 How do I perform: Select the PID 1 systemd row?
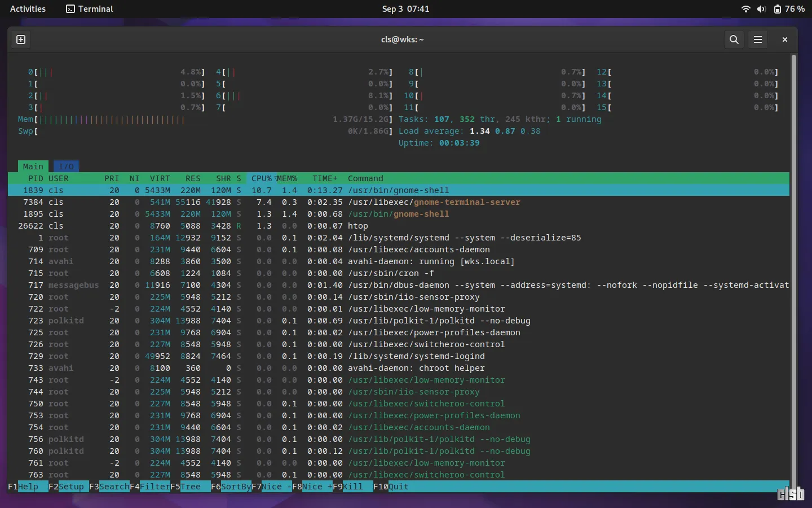click(x=399, y=238)
